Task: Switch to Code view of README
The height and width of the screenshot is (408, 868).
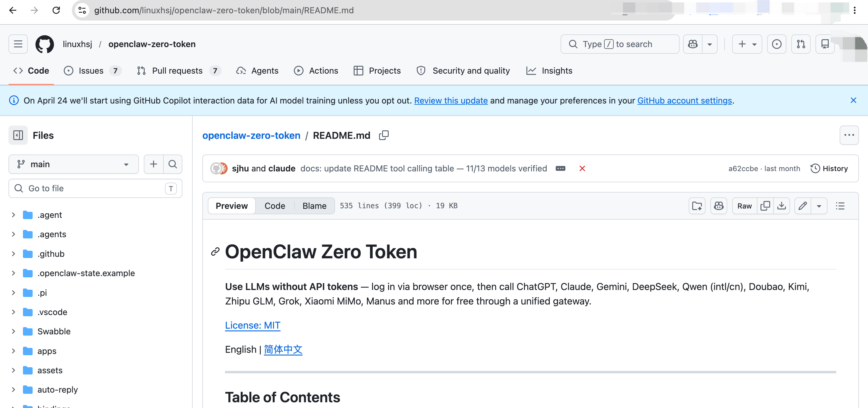Action: coord(275,206)
